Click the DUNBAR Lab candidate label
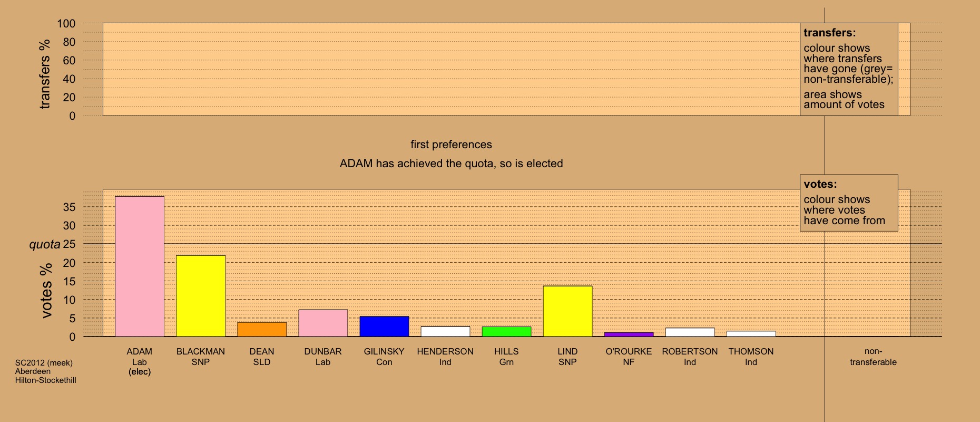The width and height of the screenshot is (980, 422). click(x=323, y=357)
